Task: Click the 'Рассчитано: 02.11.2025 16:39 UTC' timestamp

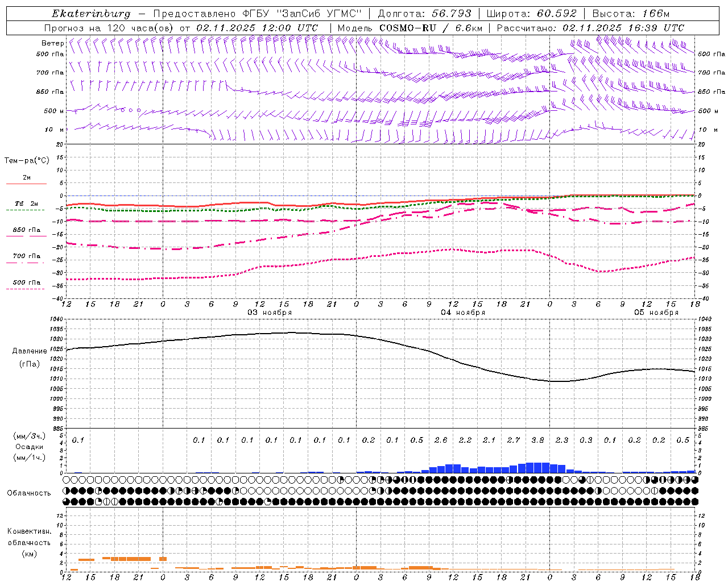Action: point(590,28)
